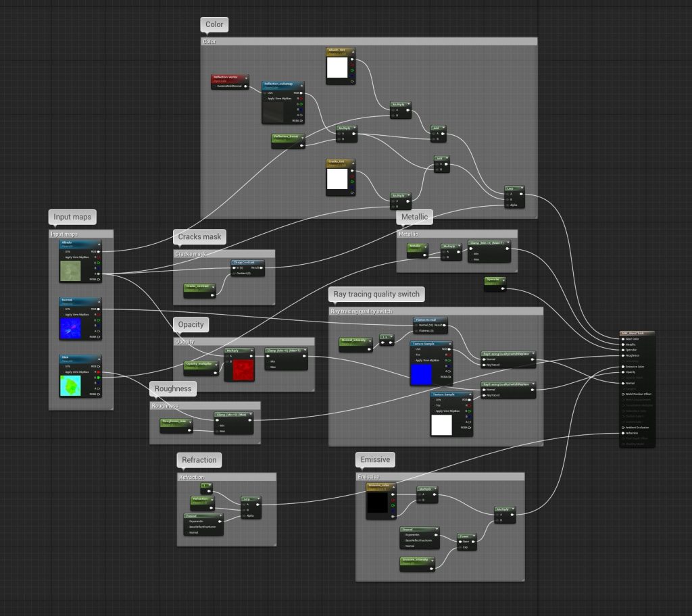Click the Roughness comment bubble

tap(173, 388)
